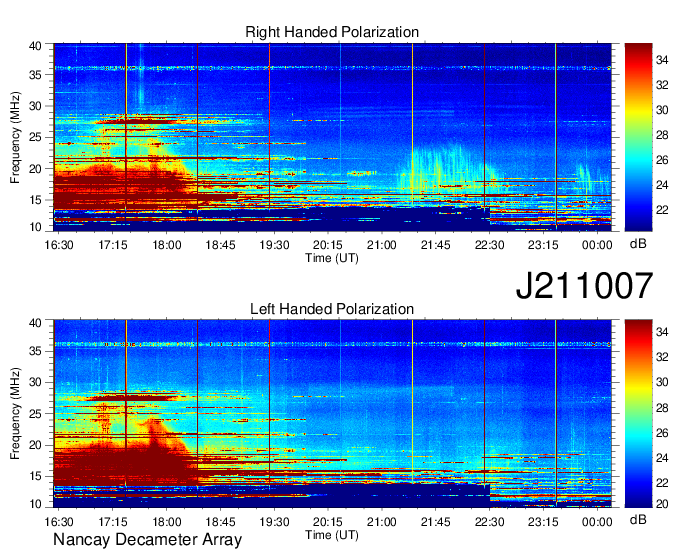Screen dimensions: 680x552
Task: Click 16:30 tick on bottom plot time axis
Action: click(x=59, y=522)
